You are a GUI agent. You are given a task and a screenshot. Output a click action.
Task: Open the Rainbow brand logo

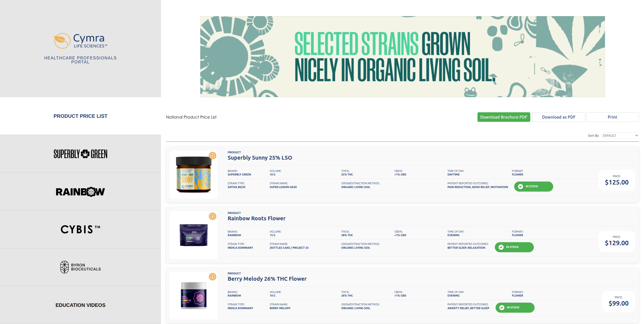[x=80, y=192]
